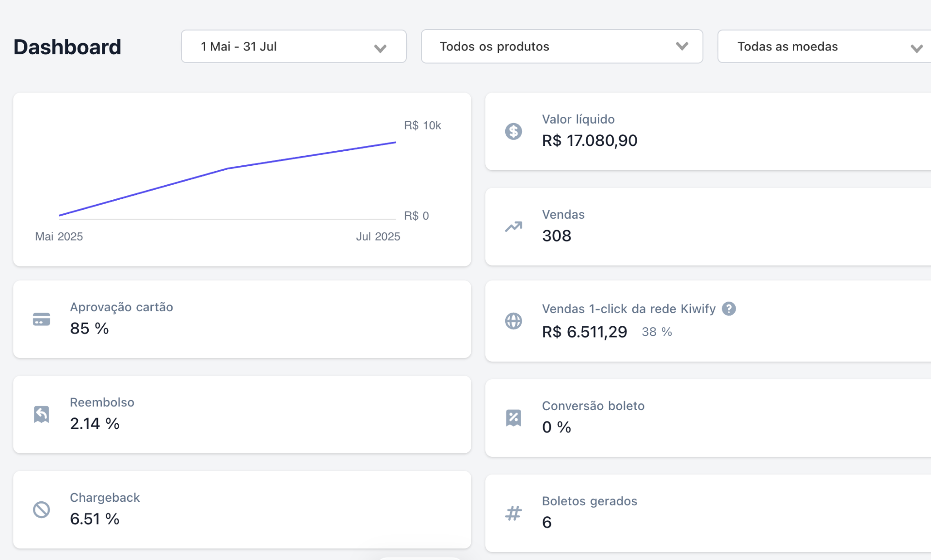Click the blocked circle icon next to Chargeback
931x560 pixels.
click(41, 509)
